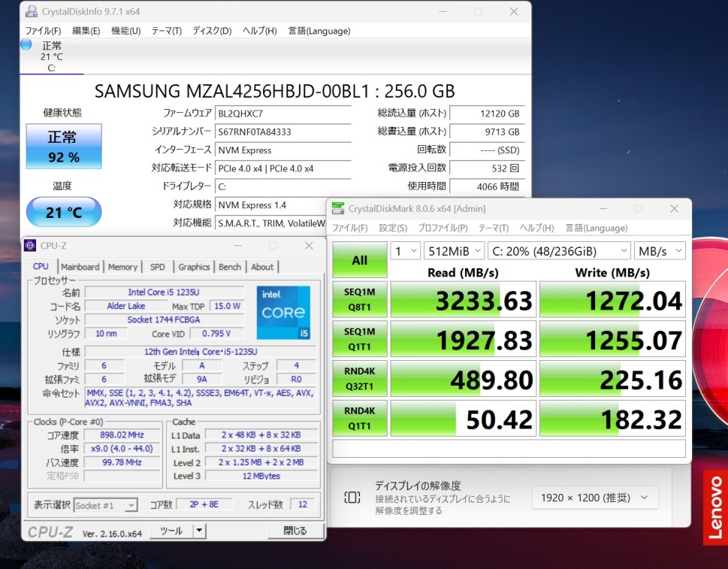Screen dimensions: 728x569
Task: Open ディスク(D) menu in CrystalDiskInfo
Action: click(x=212, y=31)
